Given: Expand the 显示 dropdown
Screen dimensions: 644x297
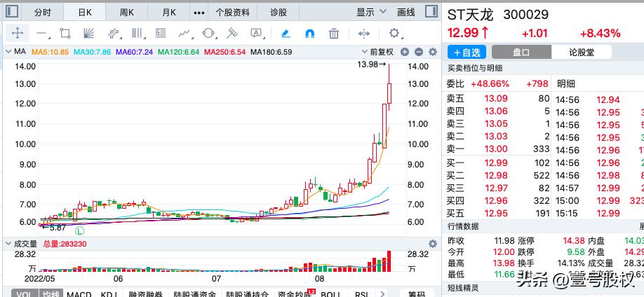Looking at the screenshot, I should pos(371,13).
